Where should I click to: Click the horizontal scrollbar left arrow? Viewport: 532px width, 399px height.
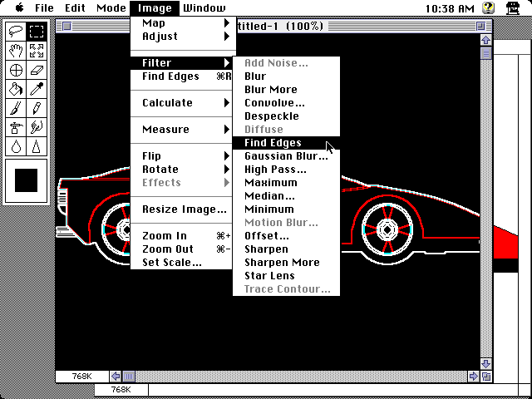pyautogui.click(x=116, y=377)
